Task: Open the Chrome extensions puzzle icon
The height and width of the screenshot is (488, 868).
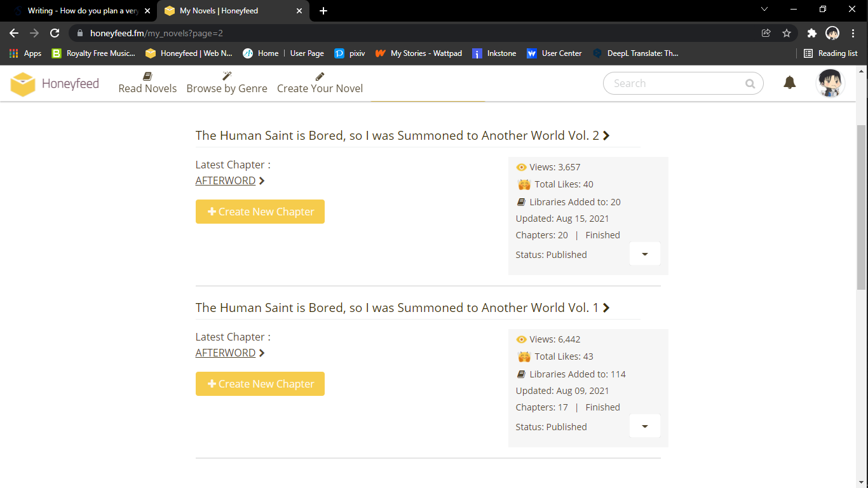Action: click(x=811, y=33)
